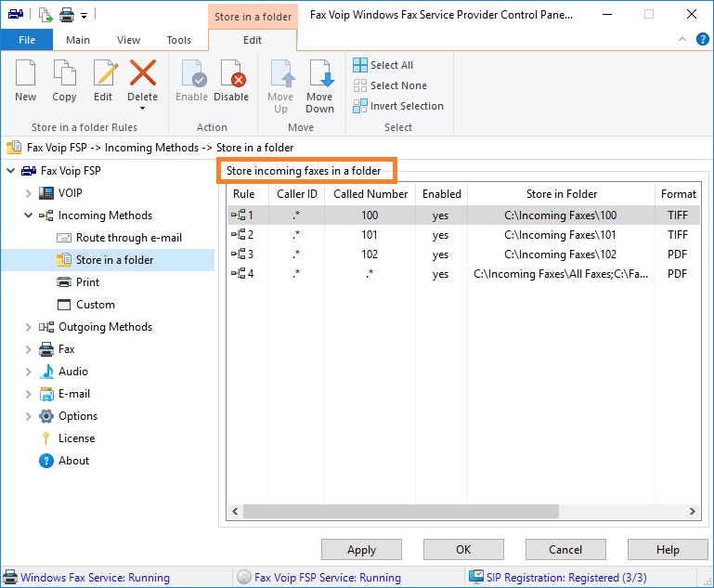Click Select All in the ribbon
This screenshot has width=714, height=588.
pyautogui.click(x=383, y=65)
